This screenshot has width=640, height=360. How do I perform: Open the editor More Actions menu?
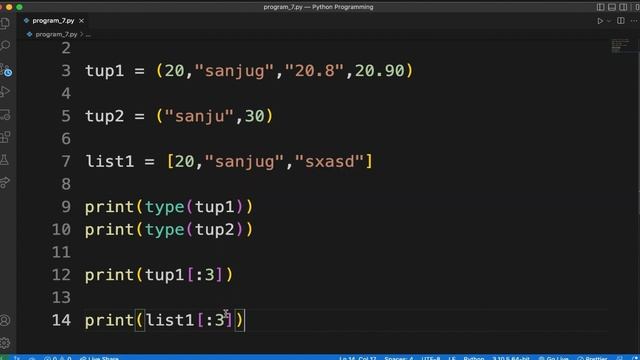(634, 21)
